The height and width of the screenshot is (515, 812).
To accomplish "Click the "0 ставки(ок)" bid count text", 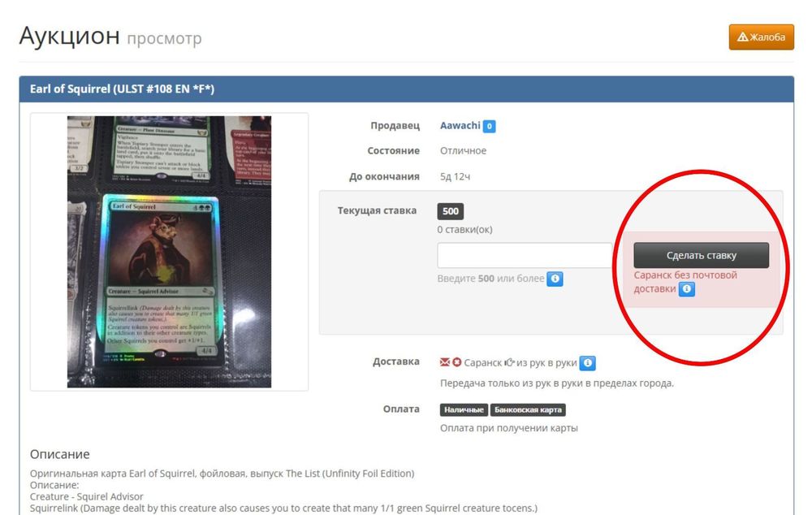I will point(464,230).
